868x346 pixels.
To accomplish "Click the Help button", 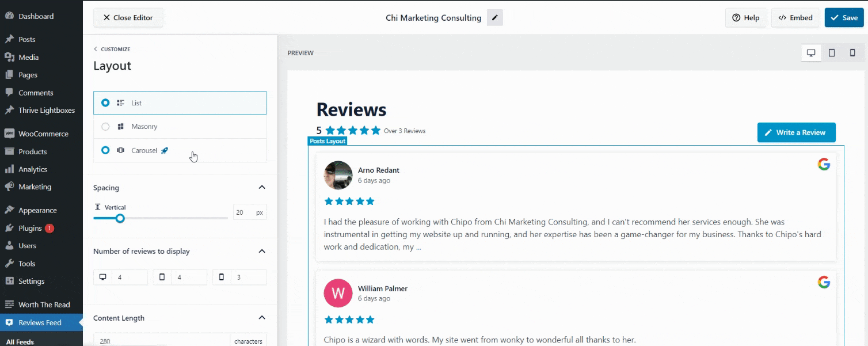I will point(745,18).
